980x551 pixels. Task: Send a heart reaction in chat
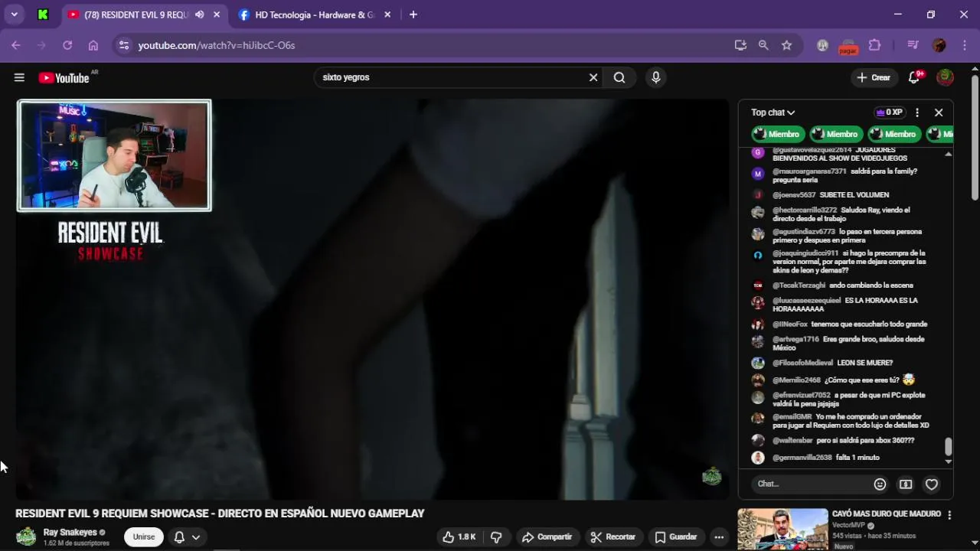pyautogui.click(x=932, y=484)
